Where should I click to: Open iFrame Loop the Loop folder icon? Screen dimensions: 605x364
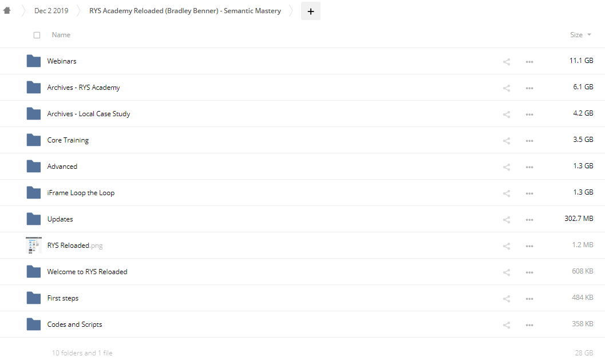34,193
